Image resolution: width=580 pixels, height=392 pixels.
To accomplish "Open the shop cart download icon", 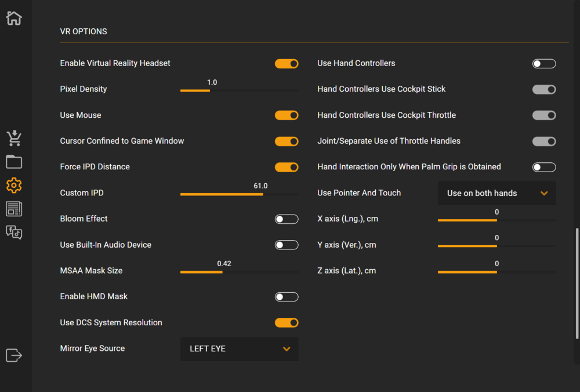I will (14, 138).
